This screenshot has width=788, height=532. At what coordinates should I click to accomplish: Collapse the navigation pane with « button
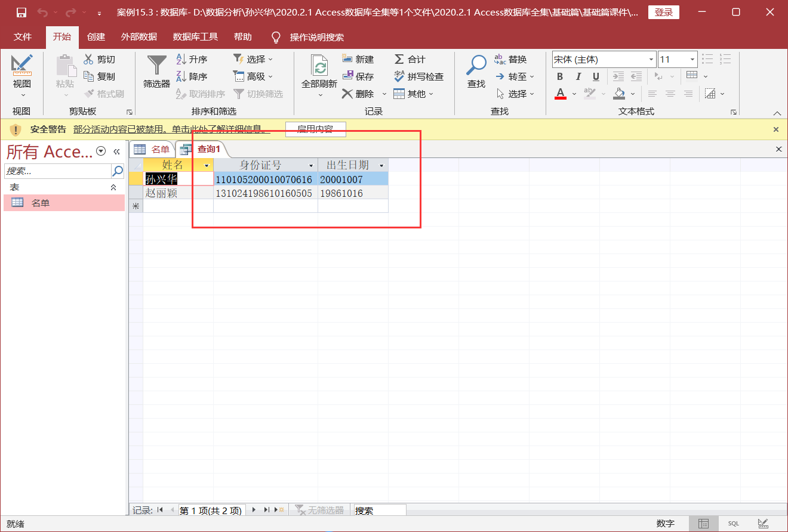117,151
